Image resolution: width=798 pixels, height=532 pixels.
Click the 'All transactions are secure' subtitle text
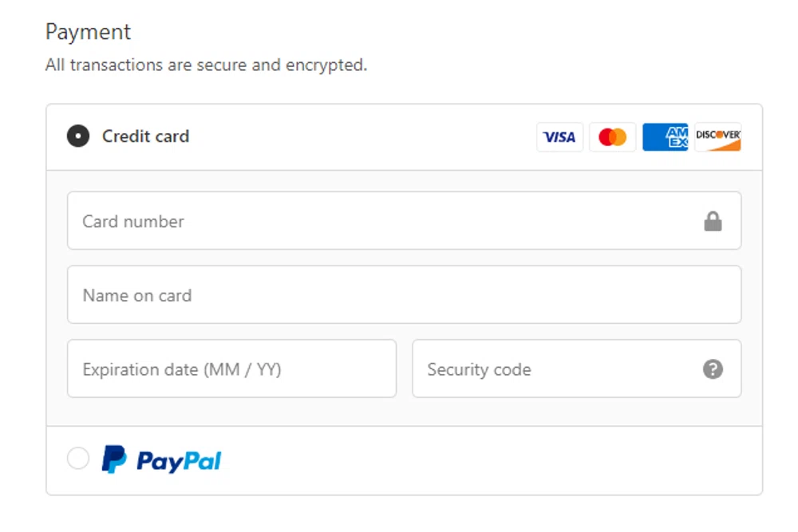point(206,65)
